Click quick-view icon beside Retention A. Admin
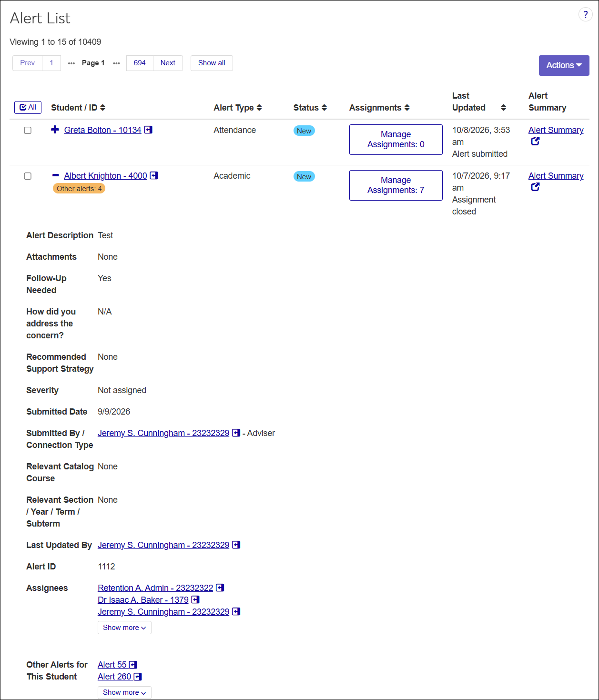Image resolution: width=599 pixels, height=700 pixels. point(220,588)
